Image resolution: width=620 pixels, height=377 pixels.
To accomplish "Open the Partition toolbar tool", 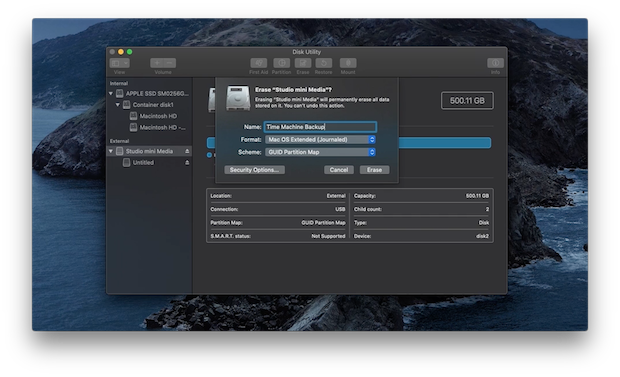I will 282,63.
